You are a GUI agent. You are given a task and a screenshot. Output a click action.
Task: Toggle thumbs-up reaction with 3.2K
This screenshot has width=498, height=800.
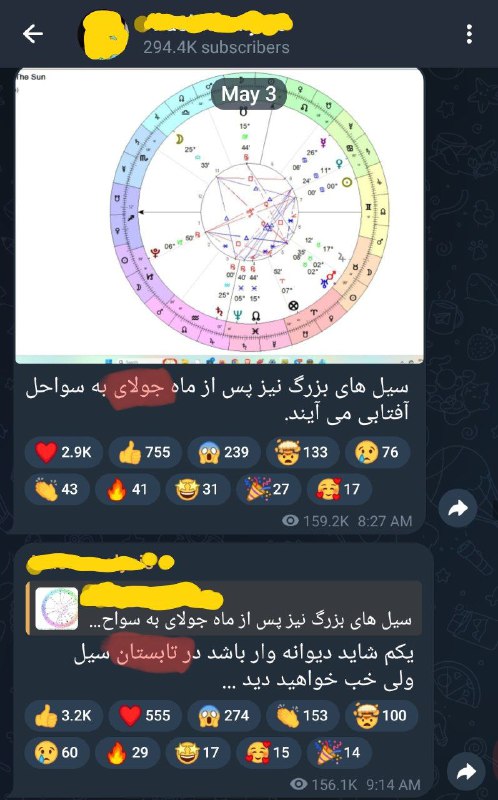pyautogui.click(x=64, y=715)
